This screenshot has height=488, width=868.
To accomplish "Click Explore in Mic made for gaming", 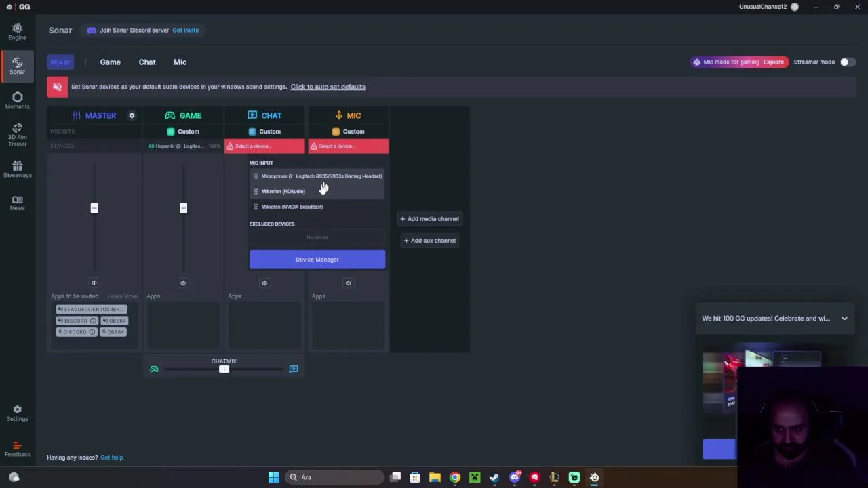I will (x=774, y=62).
